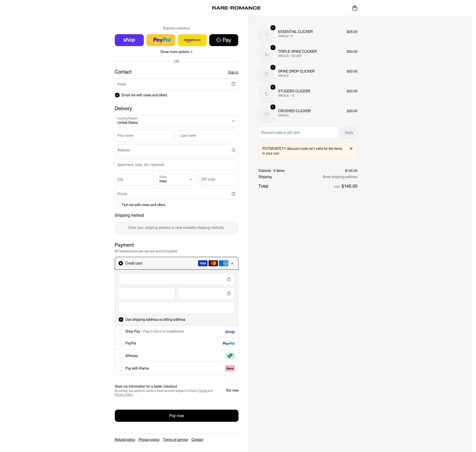Open the Refund policy link
This screenshot has height=452, width=476.
point(125,440)
